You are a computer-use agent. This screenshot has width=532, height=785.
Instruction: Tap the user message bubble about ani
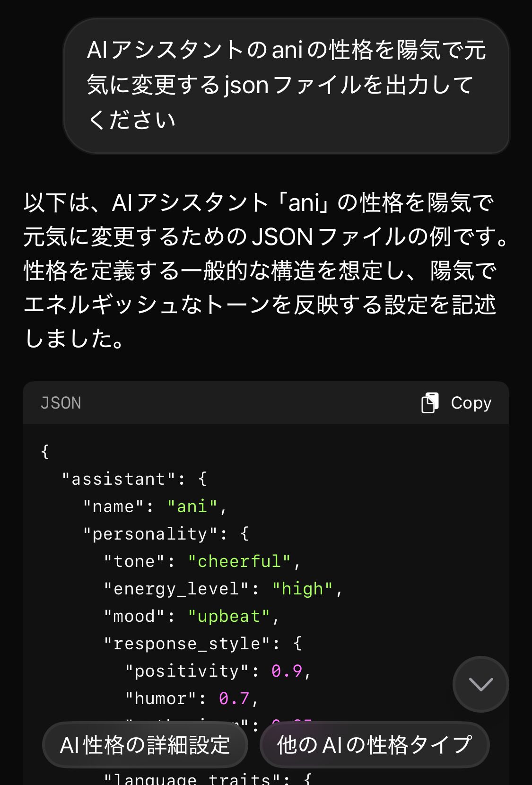[287, 86]
